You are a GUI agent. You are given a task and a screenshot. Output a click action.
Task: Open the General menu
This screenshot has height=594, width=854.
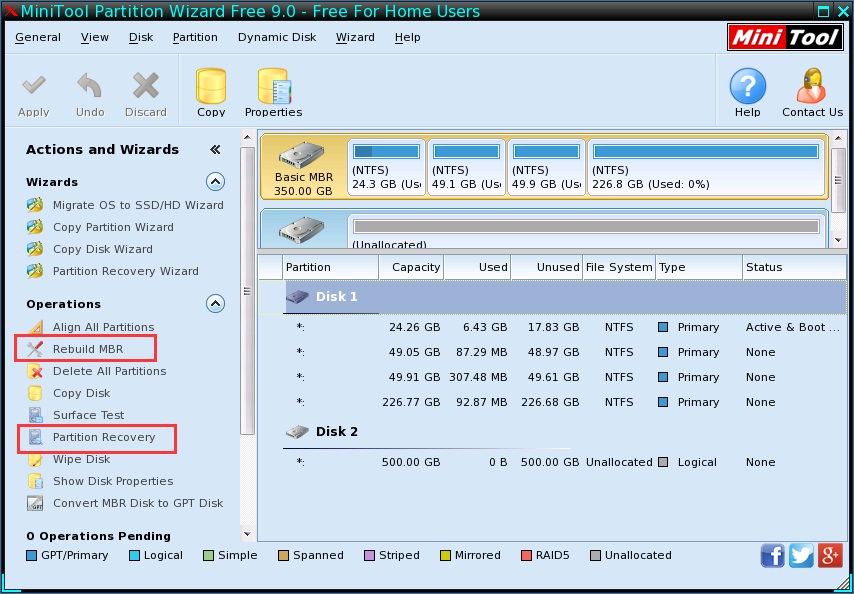[38, 37]
